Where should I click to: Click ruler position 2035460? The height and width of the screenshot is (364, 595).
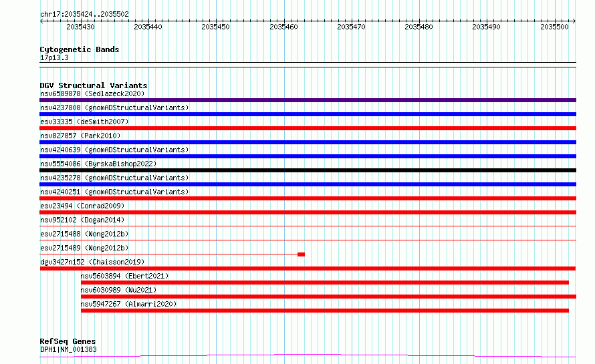284,27
